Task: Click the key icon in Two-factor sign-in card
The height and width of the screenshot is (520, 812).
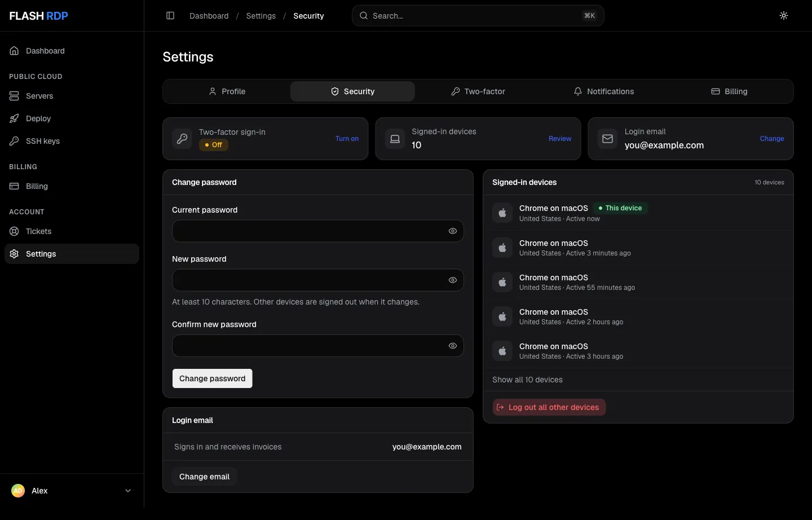Action: coord(182,139)
